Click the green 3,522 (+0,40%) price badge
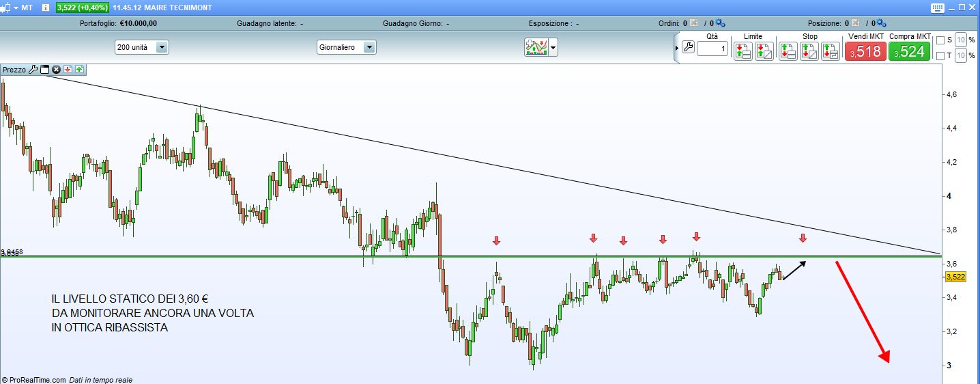 point(83,7)
